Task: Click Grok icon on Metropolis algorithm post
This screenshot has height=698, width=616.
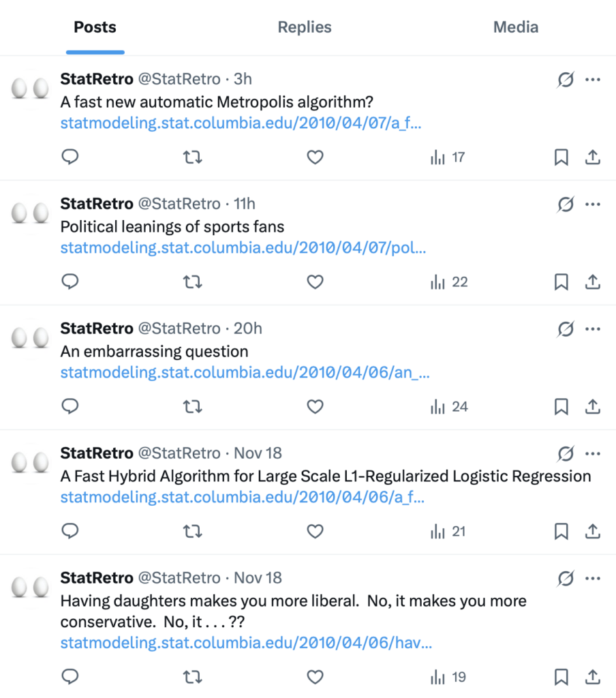Action: [565, 80]
